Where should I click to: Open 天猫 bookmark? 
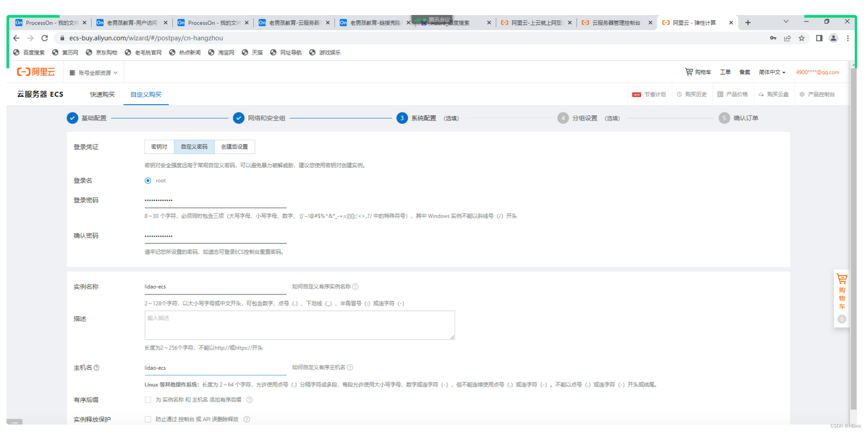pos(252,52)
